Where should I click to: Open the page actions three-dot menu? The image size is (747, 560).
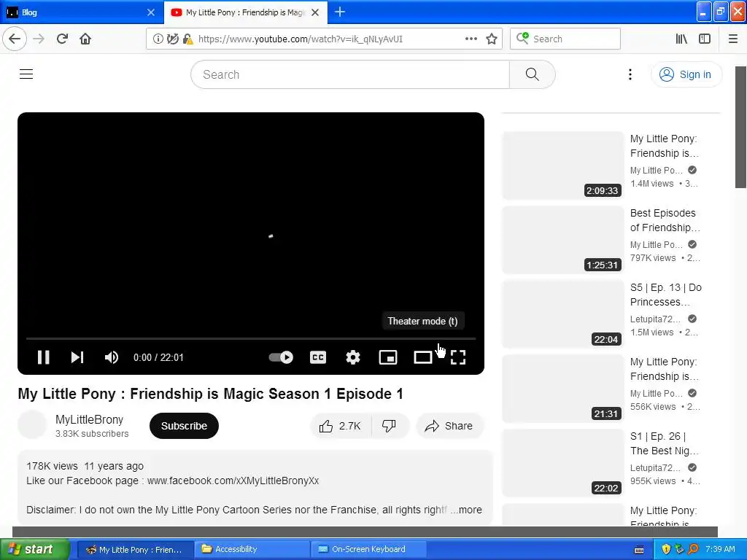(x=471, y=39)
